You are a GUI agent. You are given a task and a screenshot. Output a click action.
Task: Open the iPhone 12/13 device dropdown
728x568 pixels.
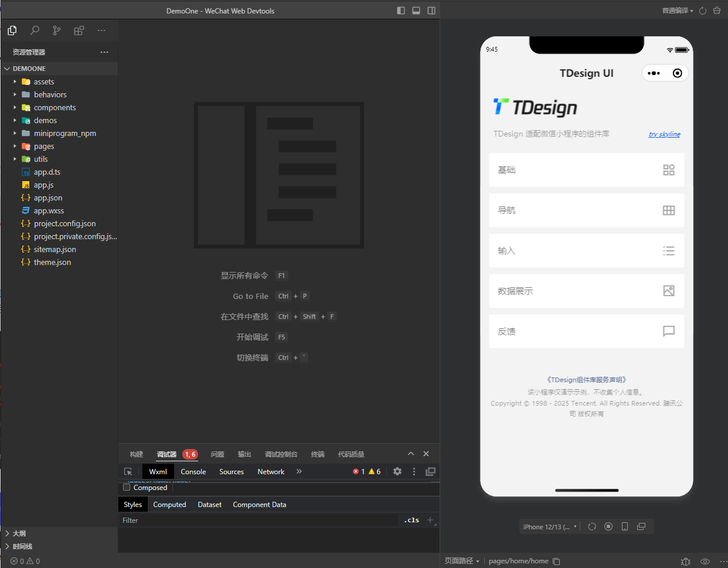[550, 527]
